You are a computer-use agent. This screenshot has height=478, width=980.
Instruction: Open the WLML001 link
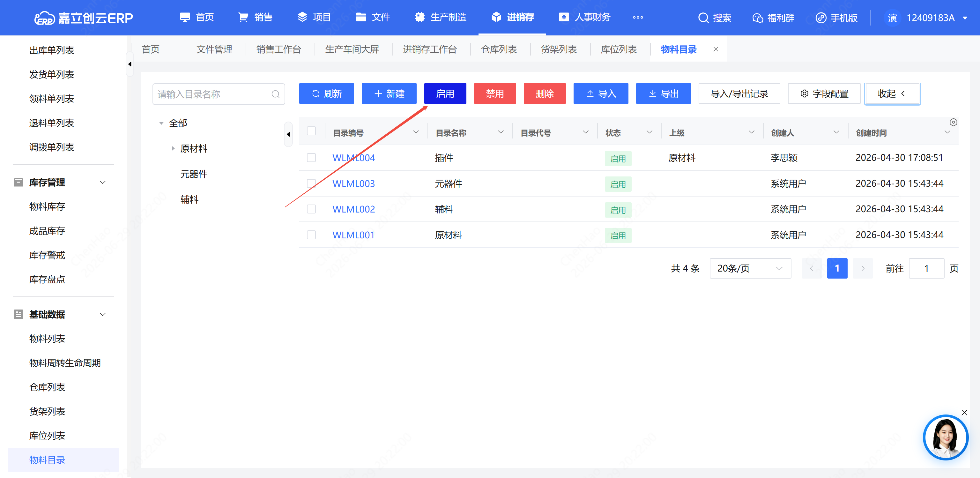point(353,235)
